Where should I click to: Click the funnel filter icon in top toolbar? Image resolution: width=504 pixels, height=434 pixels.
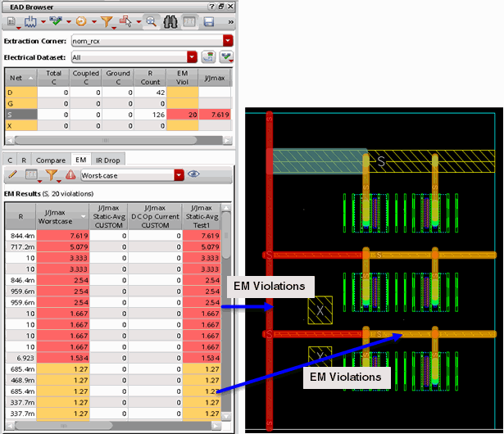tap(107, 20)
